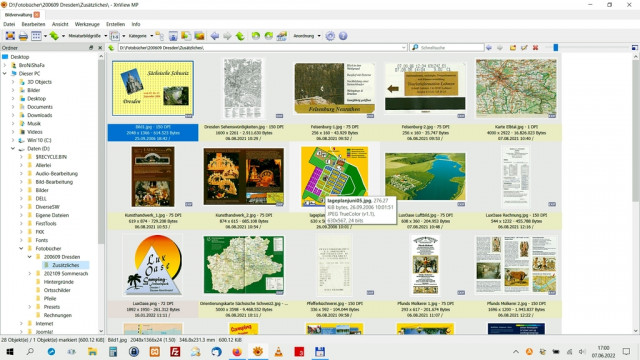This screenshot has height=360, width=640.
Task: Select the Rechnungen folder in the tree
Action: 58,315
